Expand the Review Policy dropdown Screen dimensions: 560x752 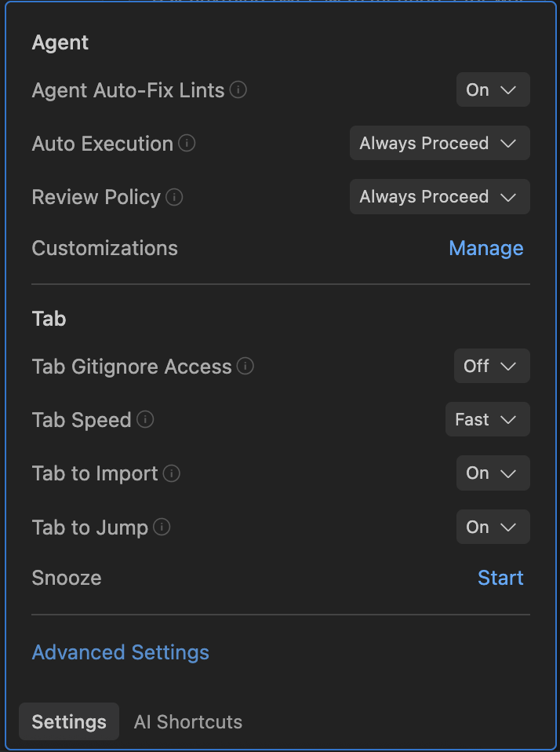click(x=439, y=196)
